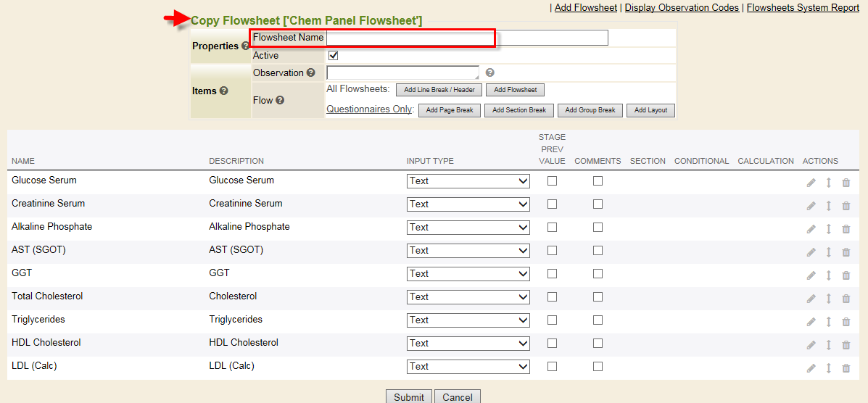Viewport: 868px width, 403px height.
Task: Click the help icon beside Properties
Action: pyautogui.click(x=245, y=46)
